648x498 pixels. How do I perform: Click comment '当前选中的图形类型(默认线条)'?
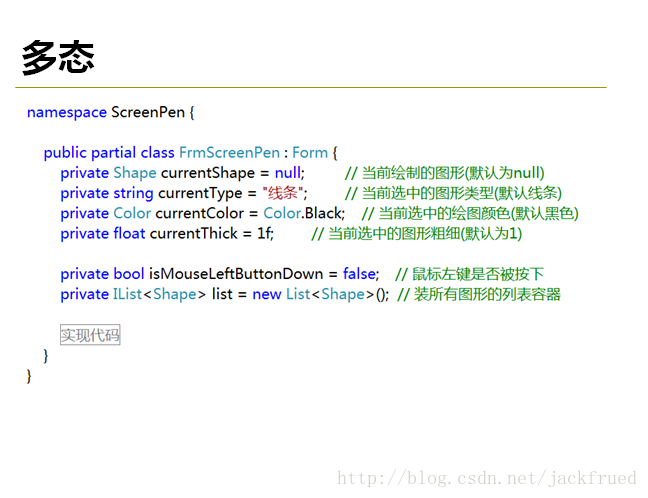(x=462, y=193)
